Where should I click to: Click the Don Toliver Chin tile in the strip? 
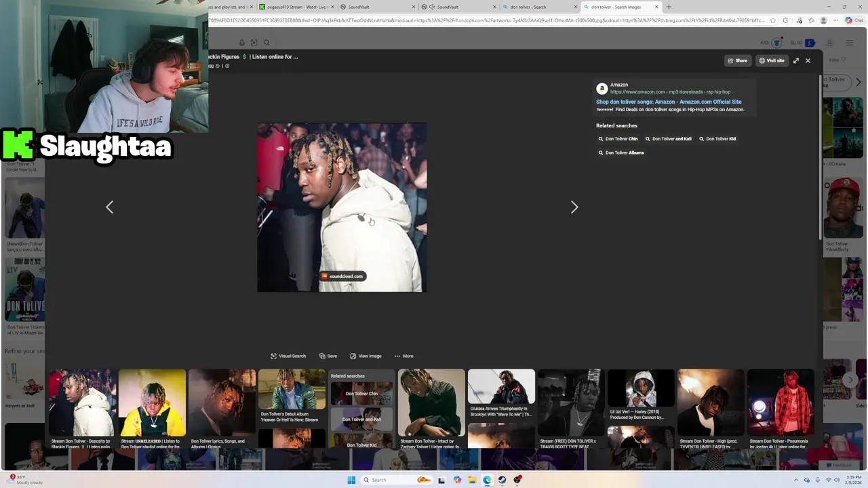pyautogui.click(x=361, y=394)
